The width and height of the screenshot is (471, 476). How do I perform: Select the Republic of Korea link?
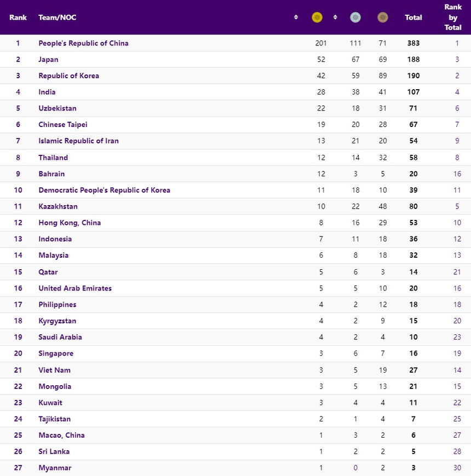(68, 76)
